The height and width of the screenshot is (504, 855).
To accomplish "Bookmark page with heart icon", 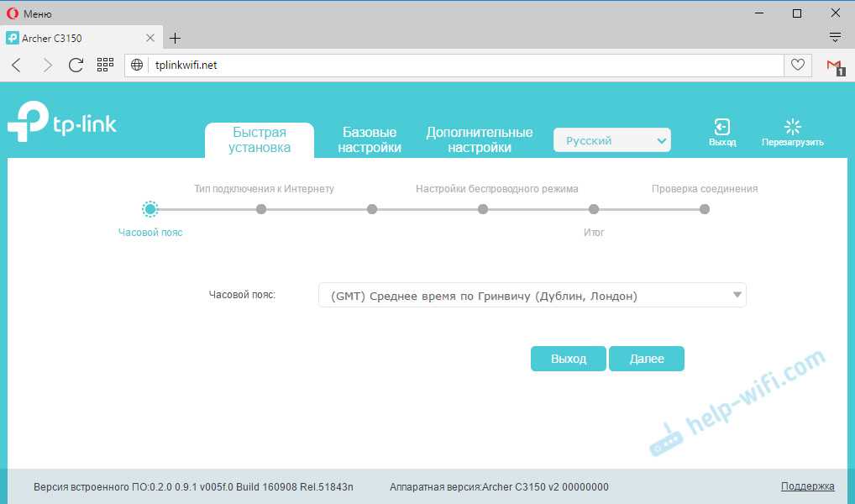I will pos(798,65).
